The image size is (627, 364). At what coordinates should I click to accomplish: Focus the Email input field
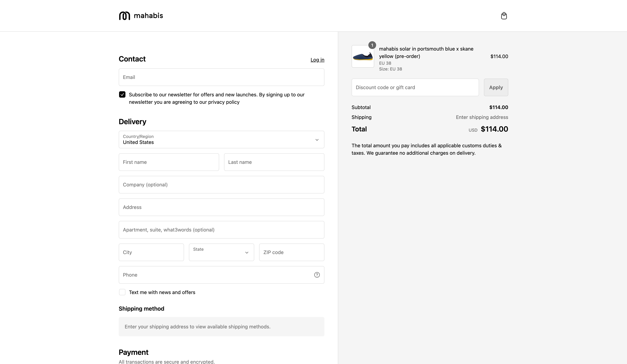point(221,77)
